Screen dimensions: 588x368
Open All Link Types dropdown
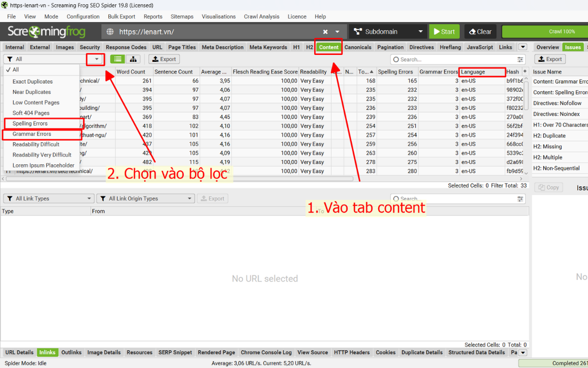pyautogui.click(x=48, y=199)
